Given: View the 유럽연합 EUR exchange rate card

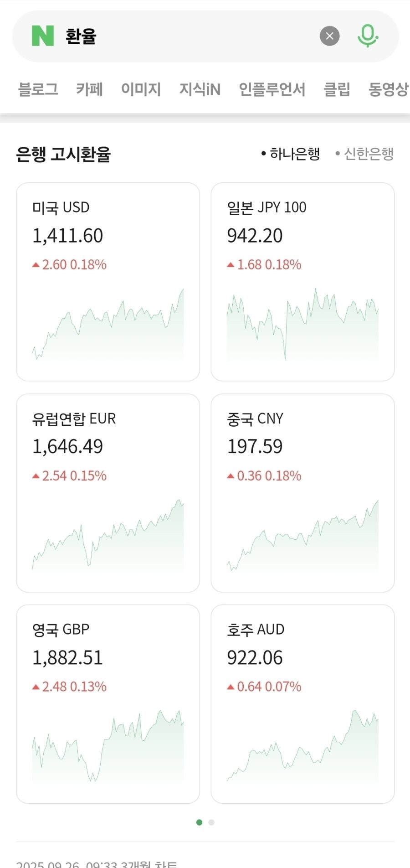Looking at the screenshot, I should tap(108, 493).
